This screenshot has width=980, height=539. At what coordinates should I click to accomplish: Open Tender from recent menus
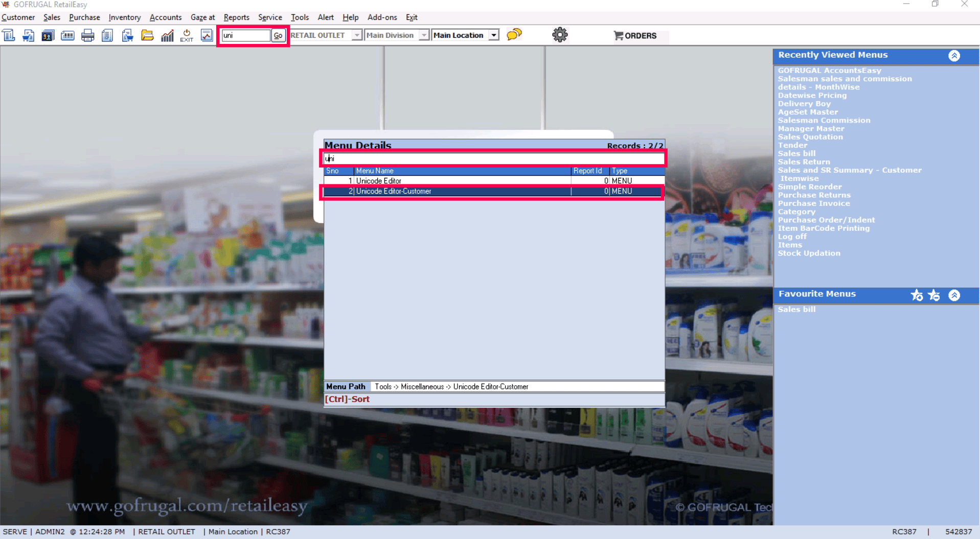click(792, 145)
